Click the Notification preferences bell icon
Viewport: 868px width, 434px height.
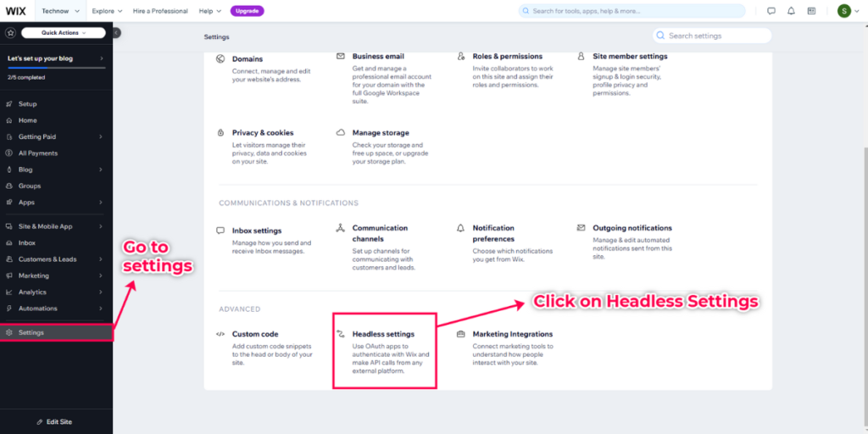pyautogui.click(x=460, y=227)
